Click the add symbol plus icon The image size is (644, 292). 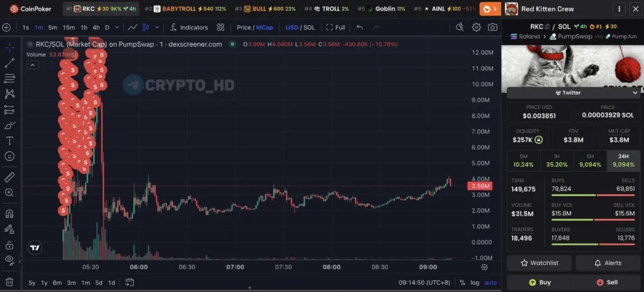pyautogui.click(x=6, y=28)
